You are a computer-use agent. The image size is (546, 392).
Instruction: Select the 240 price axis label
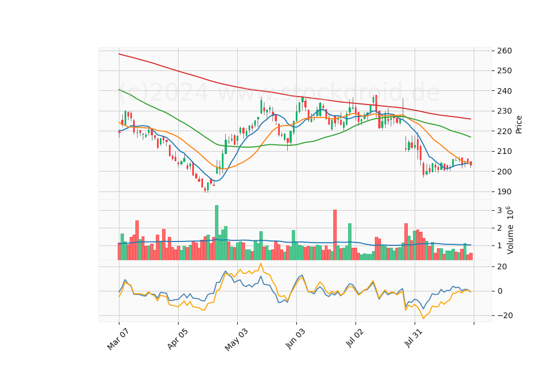pyautogui.click(x=505, y=91)
